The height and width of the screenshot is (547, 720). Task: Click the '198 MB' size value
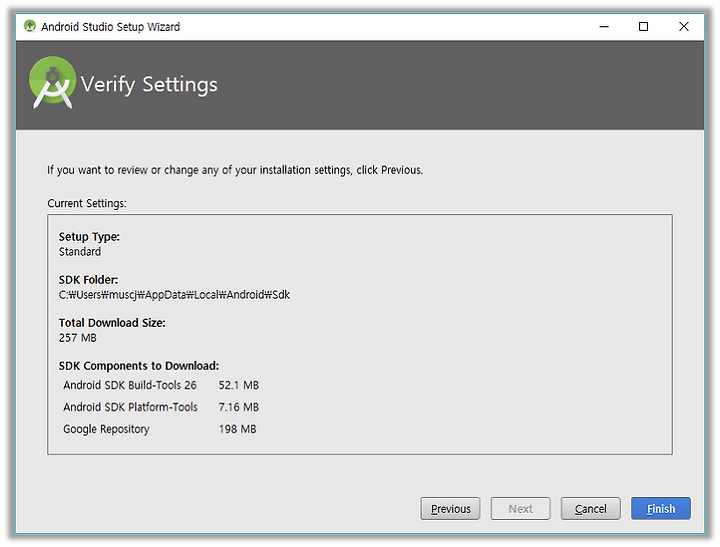click(237, 429)
